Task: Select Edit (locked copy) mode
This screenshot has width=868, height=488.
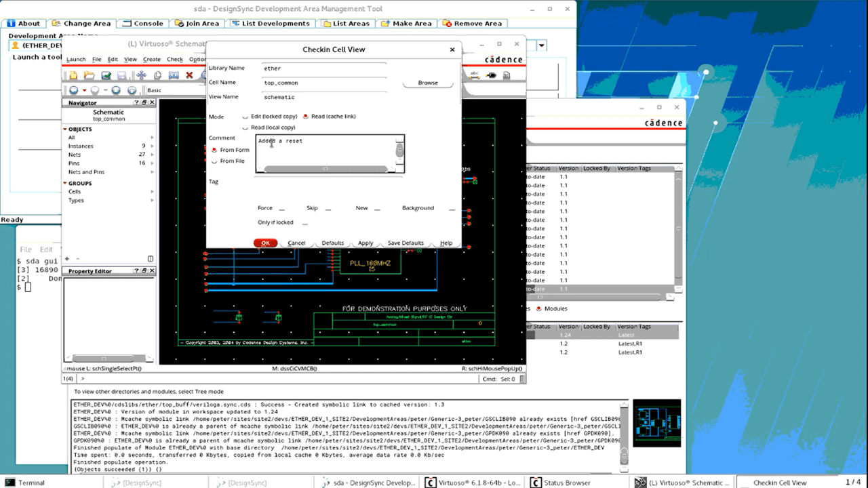Action: coord(245,117)
